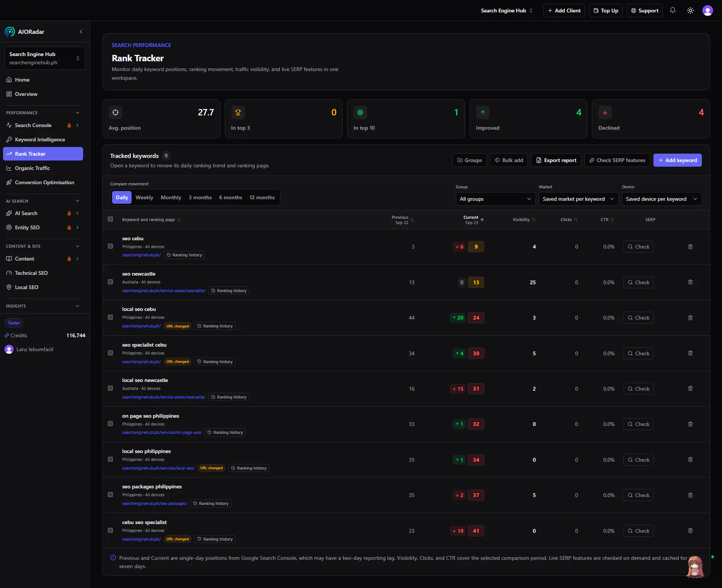
Task: Open the notifications bell
Action: [672, 11]
